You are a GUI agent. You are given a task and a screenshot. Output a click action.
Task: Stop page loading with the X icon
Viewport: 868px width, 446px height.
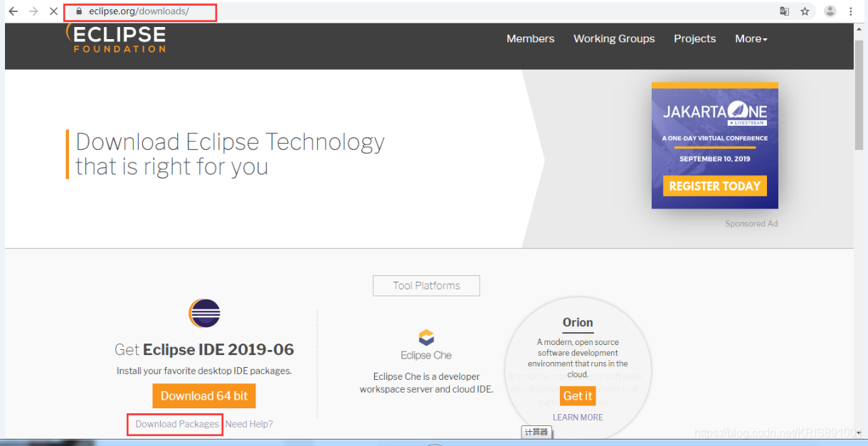click(54, 11)
